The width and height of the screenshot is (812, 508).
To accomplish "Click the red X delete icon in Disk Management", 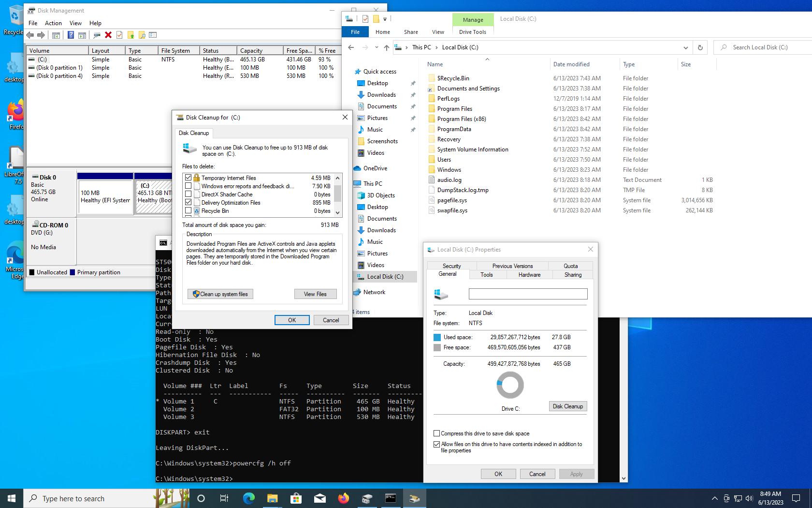I will [x=108, y=35].
